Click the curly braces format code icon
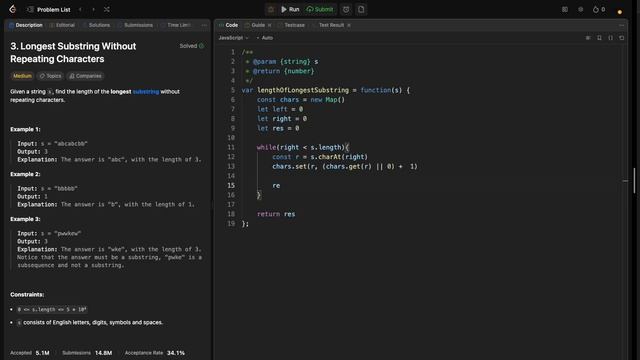 pyautogui.click(x=611, y=38)
